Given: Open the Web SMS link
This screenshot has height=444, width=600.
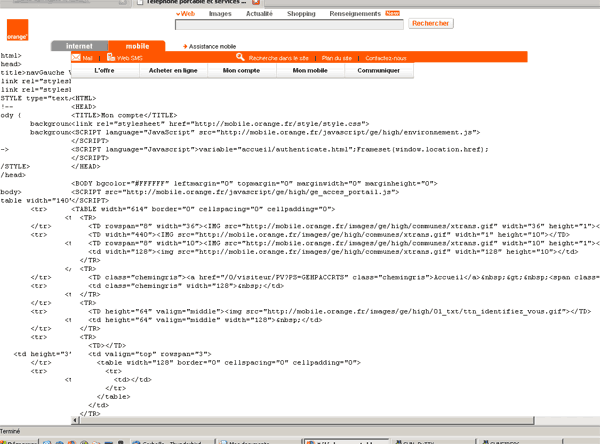Looking at the screenshot, I should pyautogui.click(x=130, y=58).
